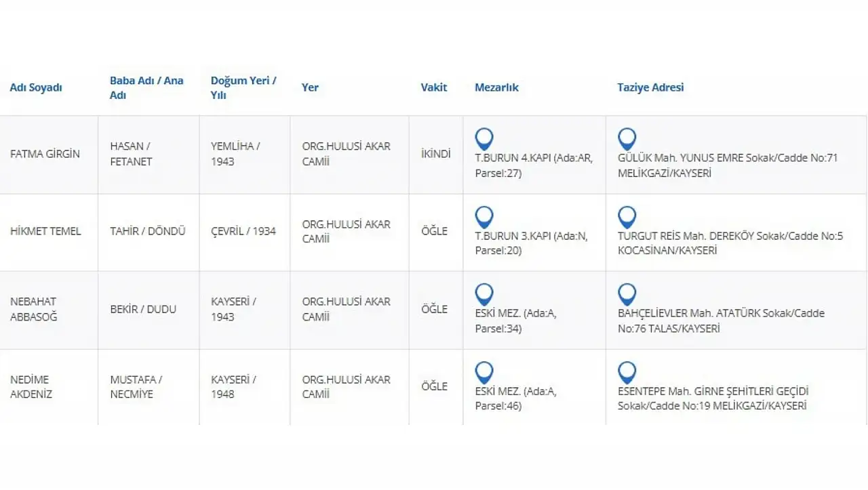The height and width of the screenshot is (490, 868).
Task: Click the name FATMA GİRGİN
Action: point(45,154)
